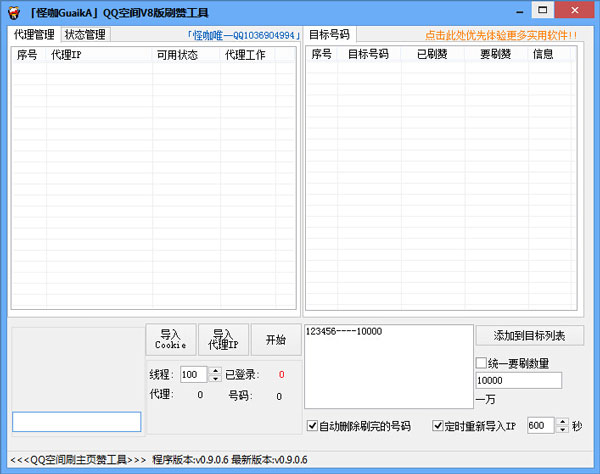Viewport: 600px width, 474px height.
Task: Toggle the 定时重新导入IP checkbox
Action: point(437,425)
